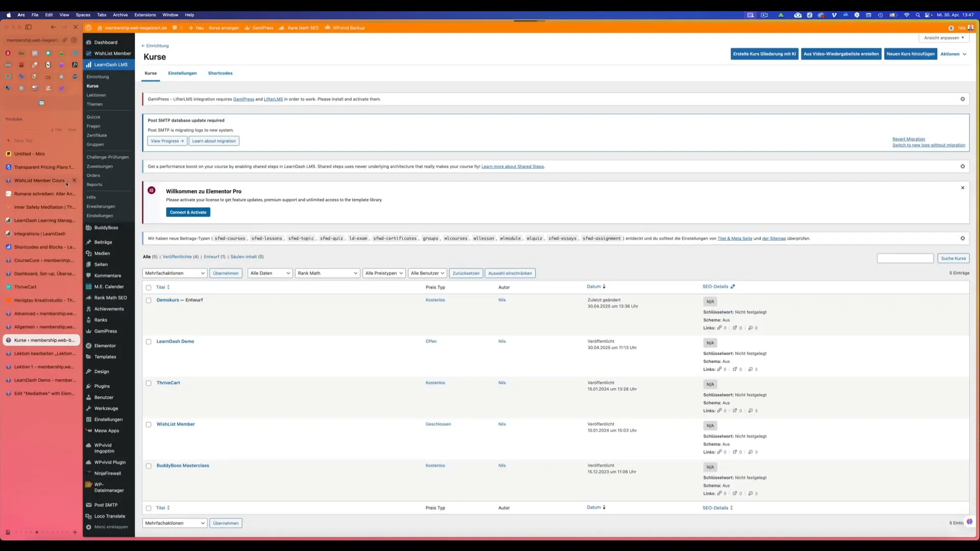The height and width of the screenshot is (551, 980).
Task: Click the Suche Kurse button
Action: pyautogui.click(x=953, y=258)
